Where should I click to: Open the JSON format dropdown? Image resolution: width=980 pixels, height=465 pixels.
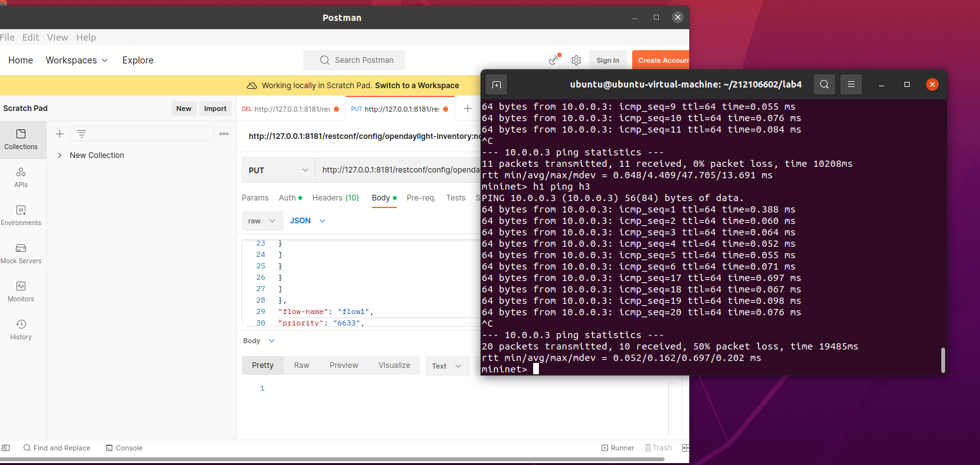(x=308, y=221)
